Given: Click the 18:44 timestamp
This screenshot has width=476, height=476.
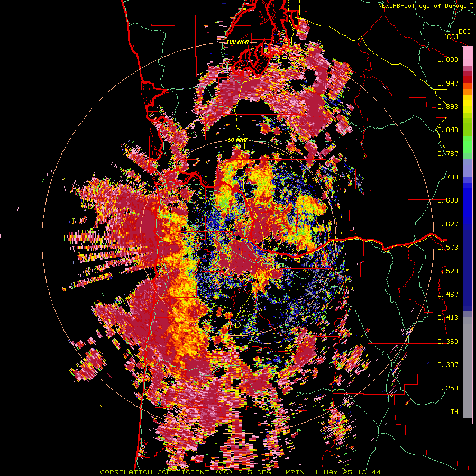Looking at the screenshot, I should pos(369,472).
